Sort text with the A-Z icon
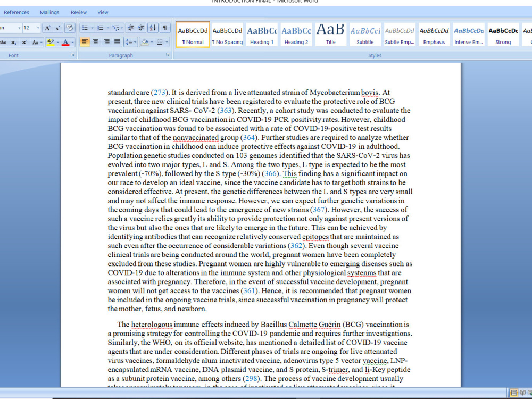Screen dimensions: 532x399 tap(153, 28)
